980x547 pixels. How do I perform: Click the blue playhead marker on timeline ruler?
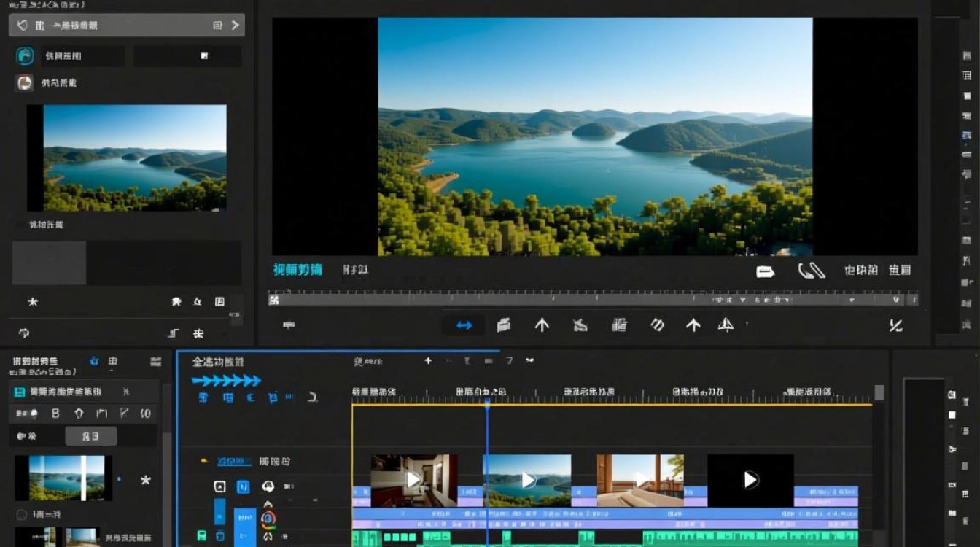tap(487, 402)
